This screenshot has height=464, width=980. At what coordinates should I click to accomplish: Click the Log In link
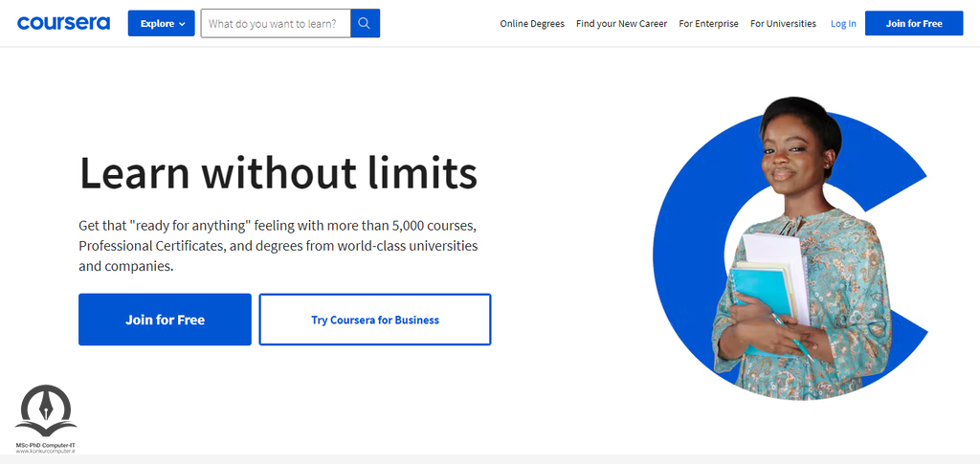coord(843,24)
